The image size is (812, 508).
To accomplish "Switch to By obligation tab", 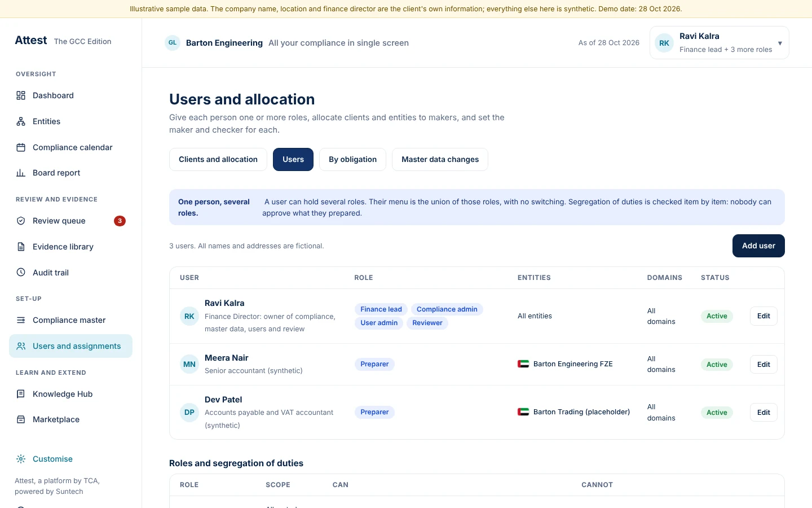I will coord(352,159).
